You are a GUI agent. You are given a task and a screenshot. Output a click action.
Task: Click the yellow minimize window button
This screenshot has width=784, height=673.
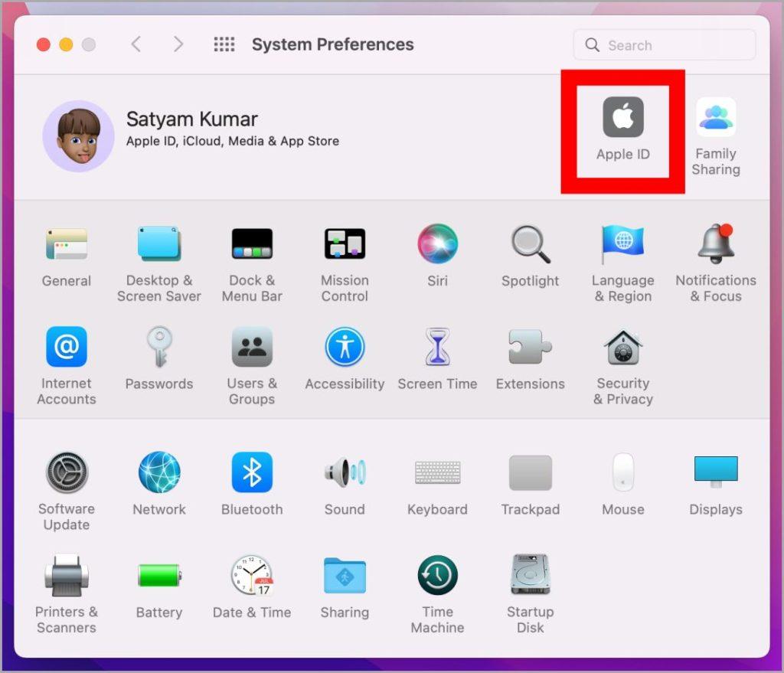point(66,44)
